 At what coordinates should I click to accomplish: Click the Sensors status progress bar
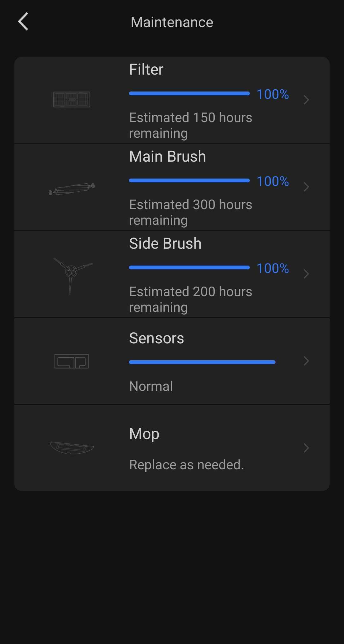click(202, 362)
